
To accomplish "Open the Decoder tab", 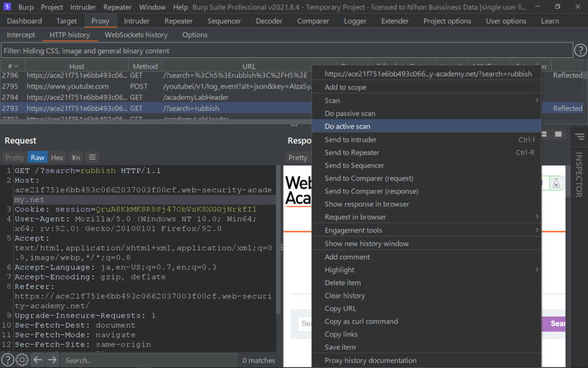I will pyautogui.click(x=269, y=21).
